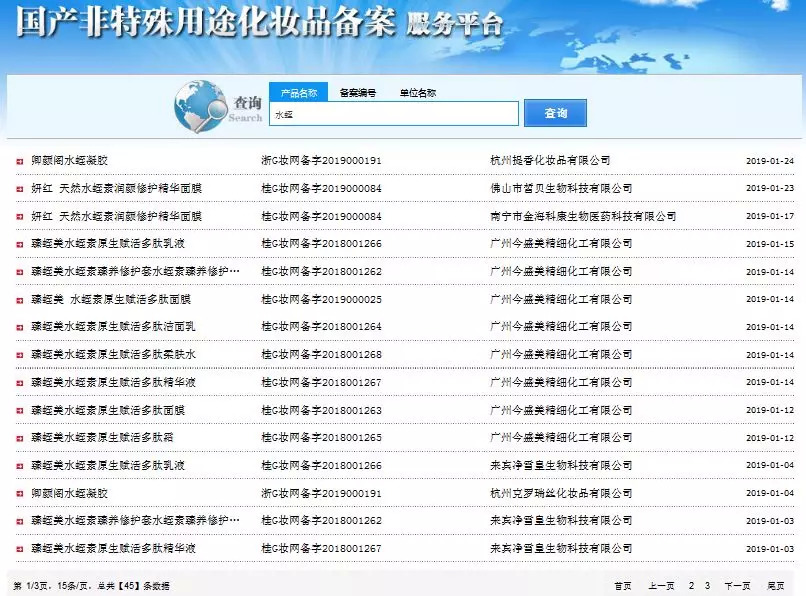Click registration number 桂G妆网备字2019000025
The height and width of the screenshot is (596, 806).
click(321, 299)
